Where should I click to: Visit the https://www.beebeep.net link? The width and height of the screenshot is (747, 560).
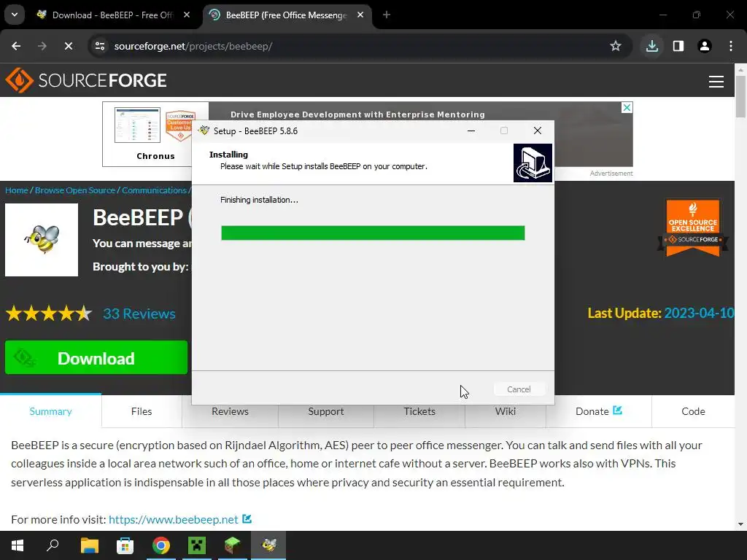pos(174,519)
